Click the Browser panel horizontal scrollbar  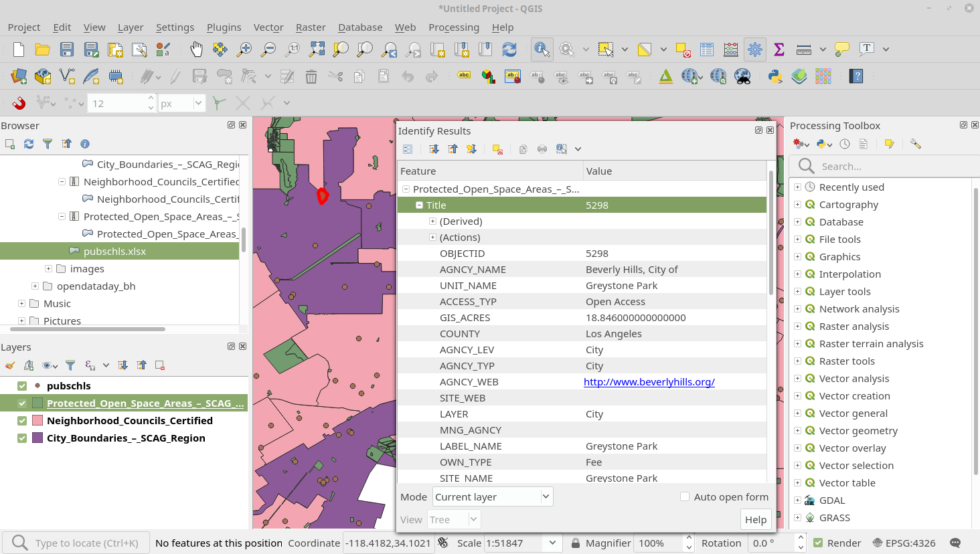pyautogui.click(x=87, y=329)
